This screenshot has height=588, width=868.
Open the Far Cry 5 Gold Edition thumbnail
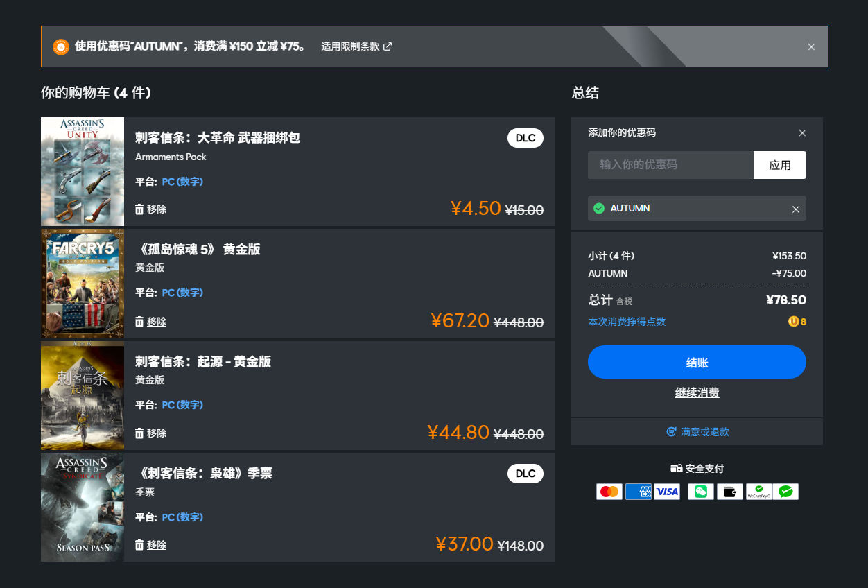83,284
